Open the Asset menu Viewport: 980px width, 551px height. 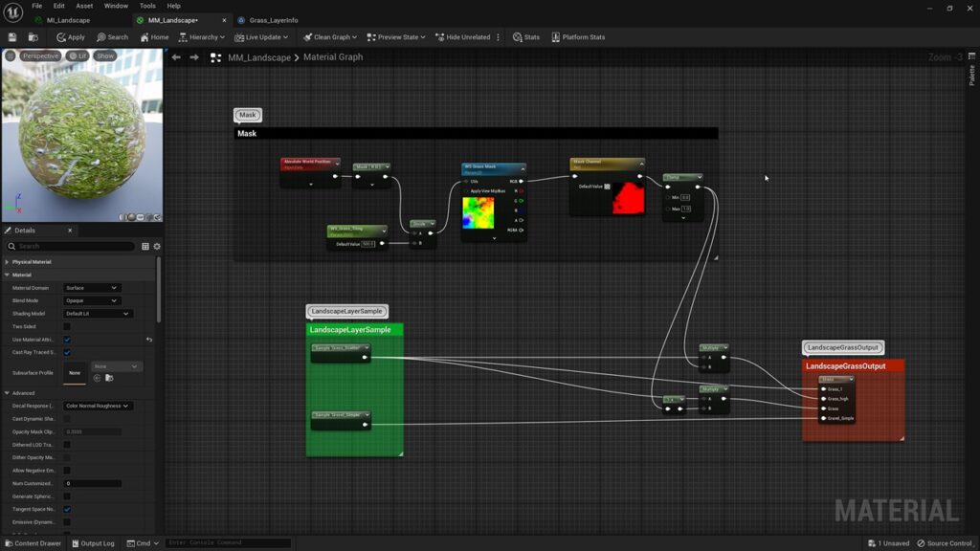pyautogui.click(x=84, y=6)
